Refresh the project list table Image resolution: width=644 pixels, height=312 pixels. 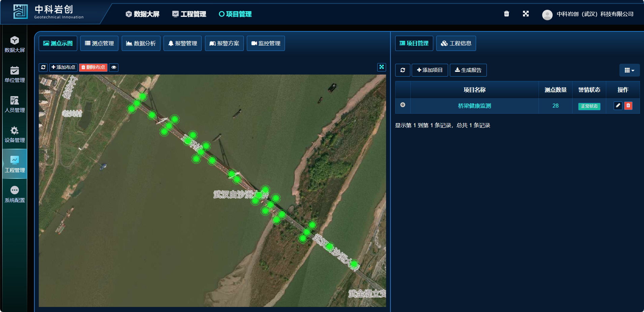point(403,70)
